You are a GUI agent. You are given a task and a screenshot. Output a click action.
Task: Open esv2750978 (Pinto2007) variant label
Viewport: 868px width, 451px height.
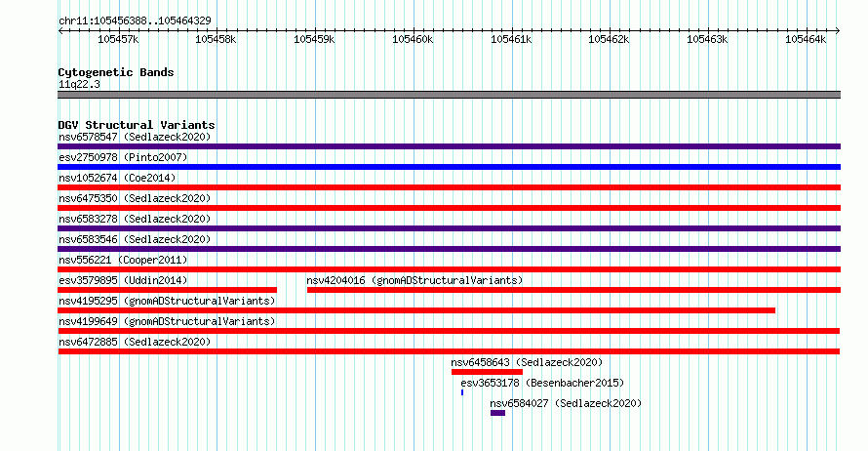(x=123, y=157)
